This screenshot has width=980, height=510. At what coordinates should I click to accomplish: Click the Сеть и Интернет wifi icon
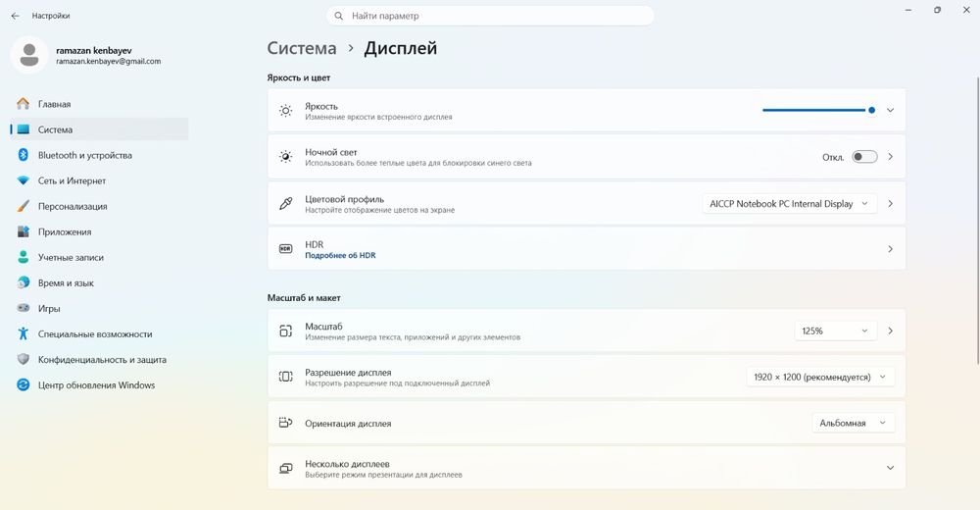(x=24, y=180)
